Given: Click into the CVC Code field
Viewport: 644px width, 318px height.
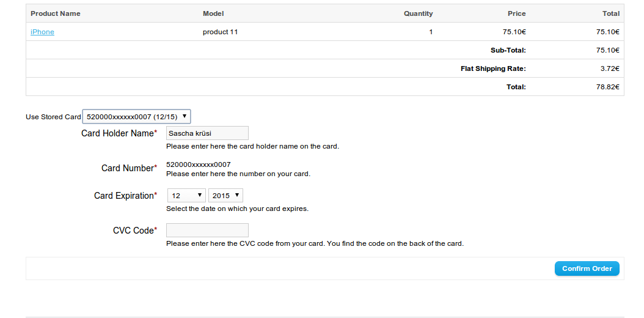Looking at the screenshot, I should tap(207, 230).
